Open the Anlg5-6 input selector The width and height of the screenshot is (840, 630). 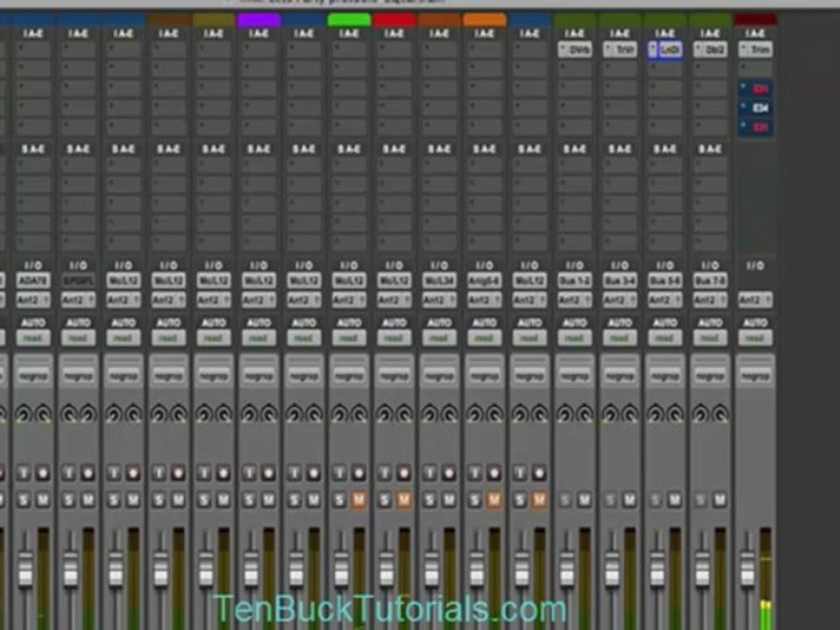[484, 281]
